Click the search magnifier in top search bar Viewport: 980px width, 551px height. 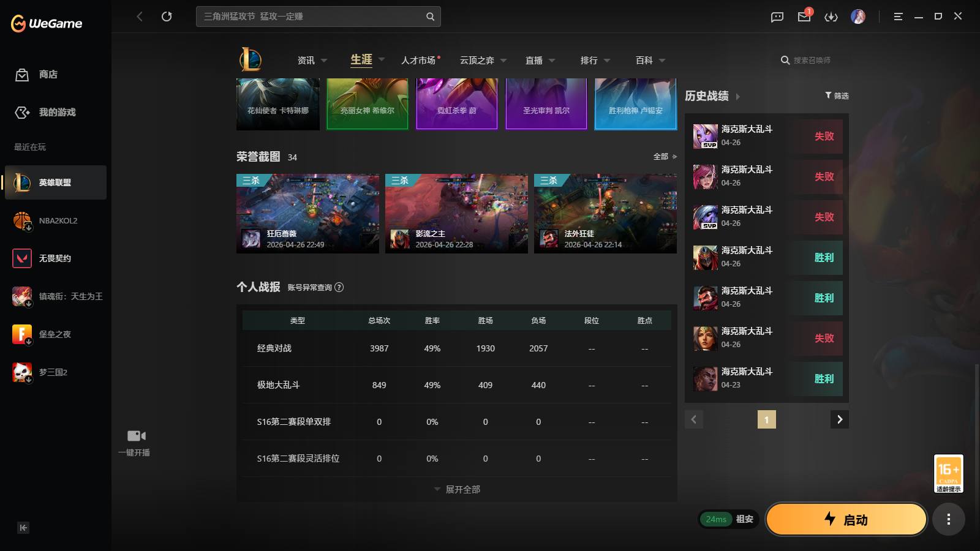[430, 17]
